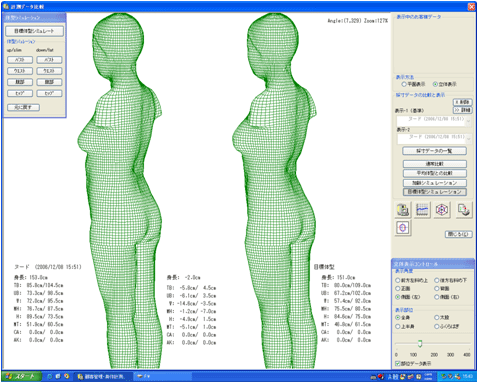This screenshot has width=478, height=383.
Task: Click the line graph chart icon
Action: click(x=422, y=210)
